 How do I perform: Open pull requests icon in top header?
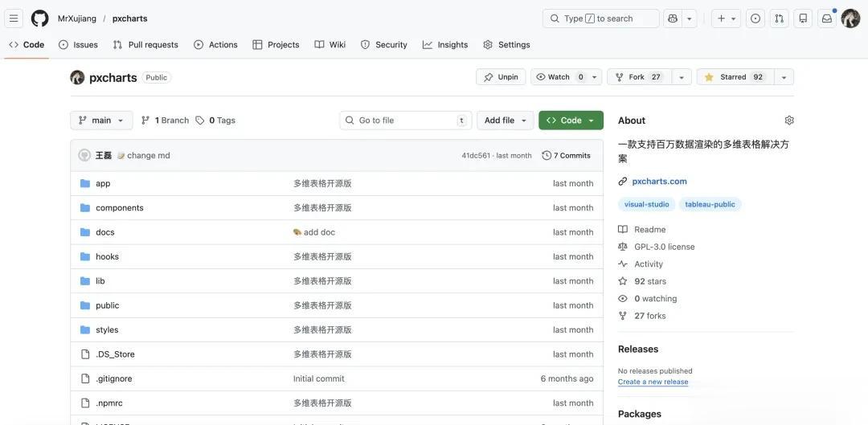(779, 18)
